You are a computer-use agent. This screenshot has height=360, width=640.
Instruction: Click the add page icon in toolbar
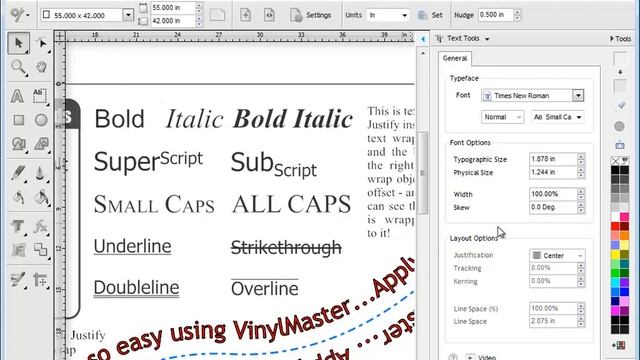(245, 15)
